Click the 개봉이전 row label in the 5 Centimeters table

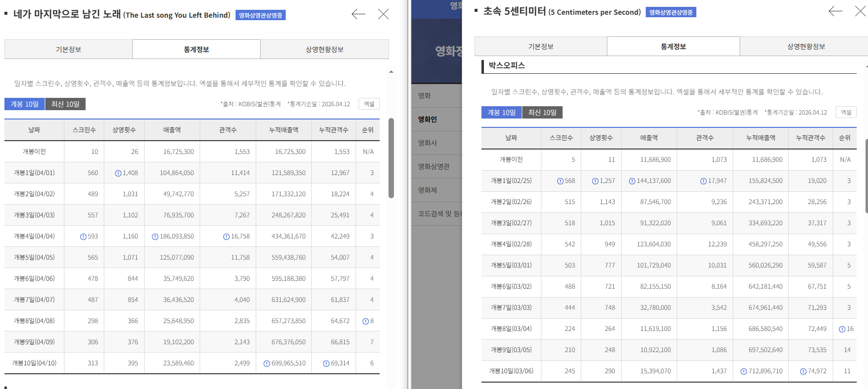[511, 160]
